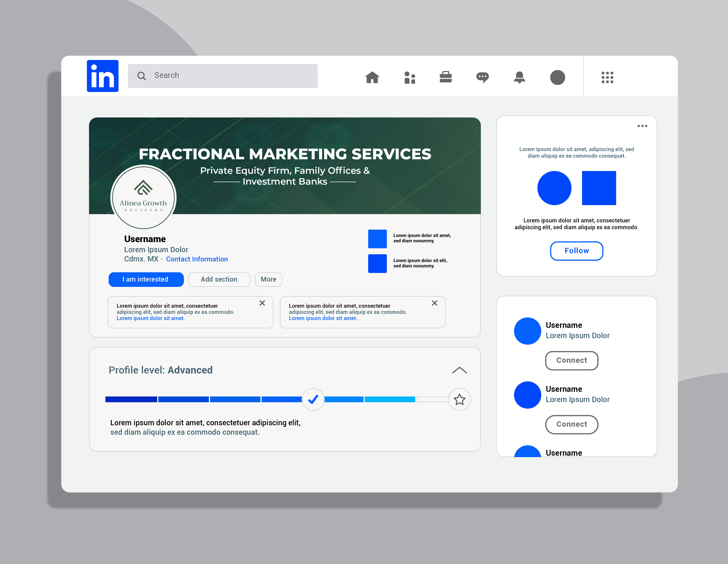This screenshot has width=728, height=564.
Task: Click profile Username heading under logo
Action: (145, 239)
